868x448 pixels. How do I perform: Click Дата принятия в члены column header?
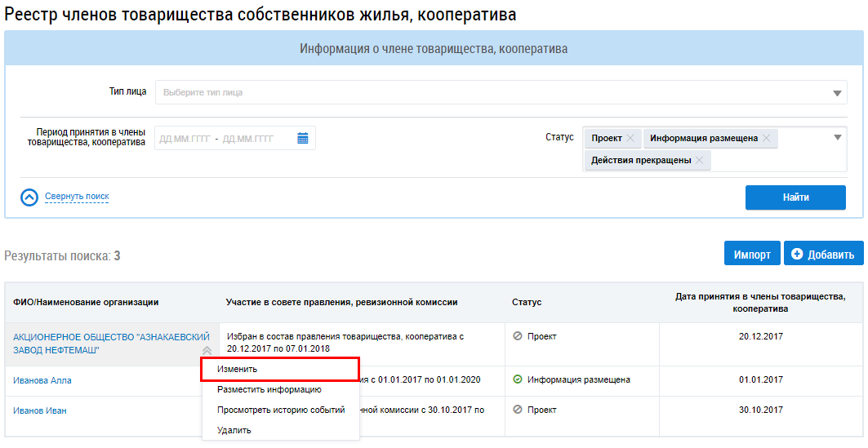(x=760, y=303)
